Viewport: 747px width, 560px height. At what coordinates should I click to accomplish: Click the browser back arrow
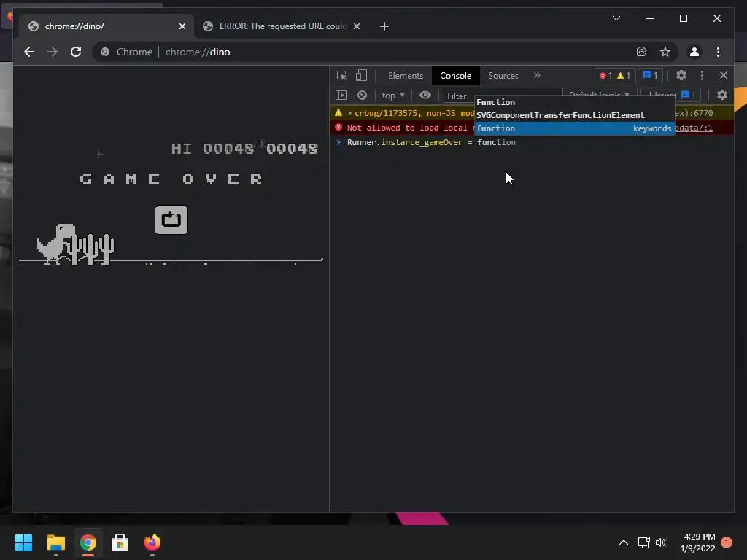[29, 52]
